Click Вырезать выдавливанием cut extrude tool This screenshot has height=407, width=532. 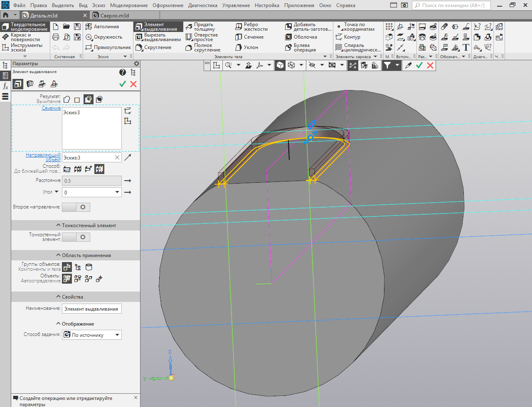pyautogui.click(x=158, y=37)
